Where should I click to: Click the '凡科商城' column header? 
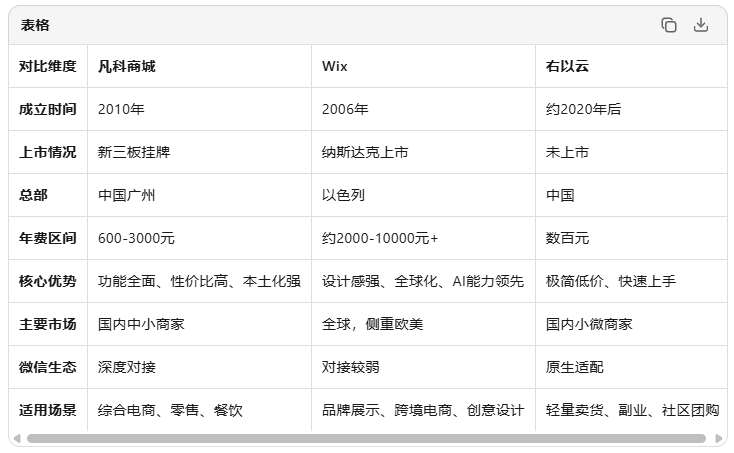[x=199, y=66]
